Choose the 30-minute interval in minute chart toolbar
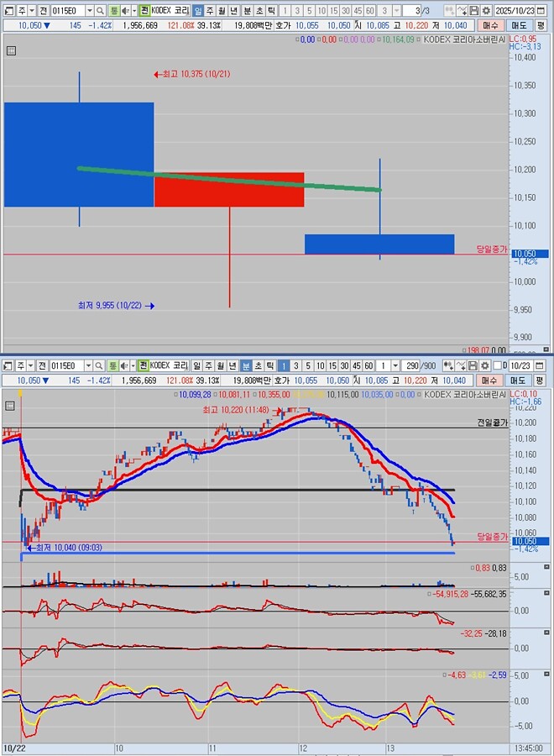Viewport: 554px width, 756px height. 344,365
